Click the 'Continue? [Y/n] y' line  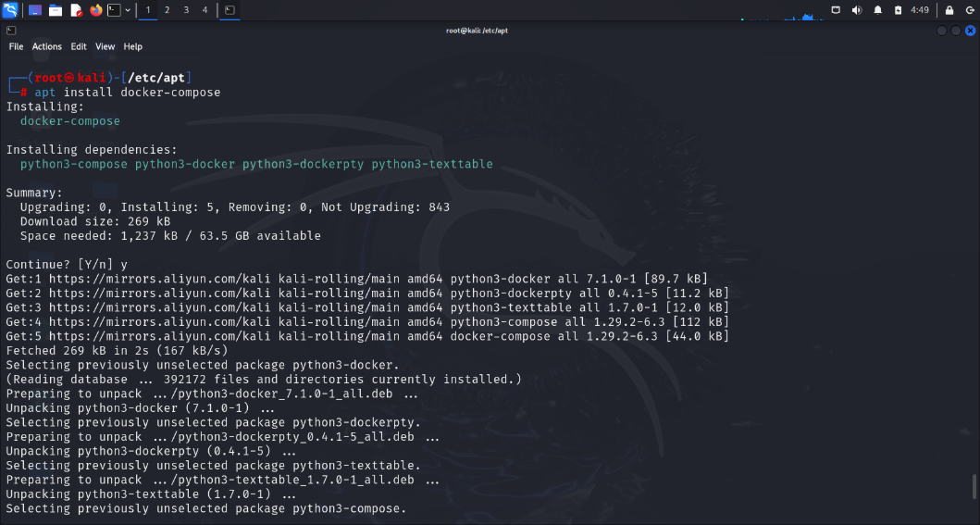(x=67, y=265)
